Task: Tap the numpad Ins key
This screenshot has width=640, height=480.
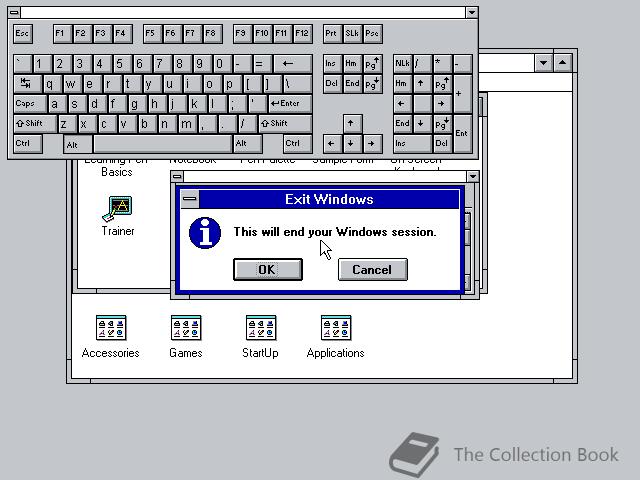Action: (x=412, y=144)
